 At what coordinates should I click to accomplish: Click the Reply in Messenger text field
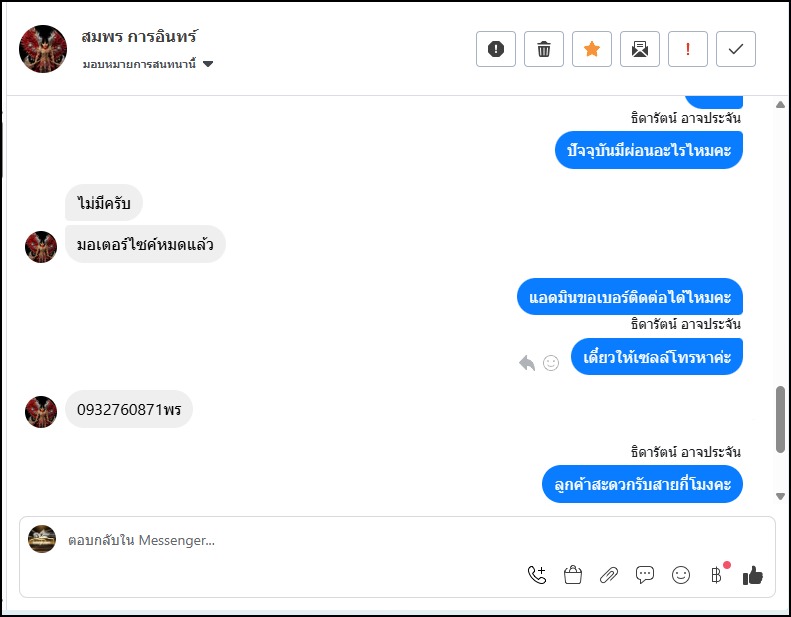pyautogui.click(x=300, y=541)
